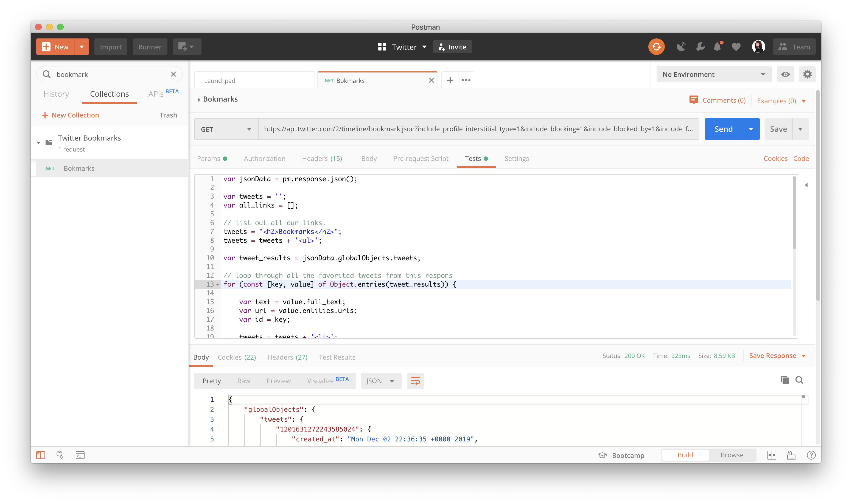Viewport: 852px width, 504px height.
Task: Switch to two-pane layout icon
Action: [x=772, y=455]
